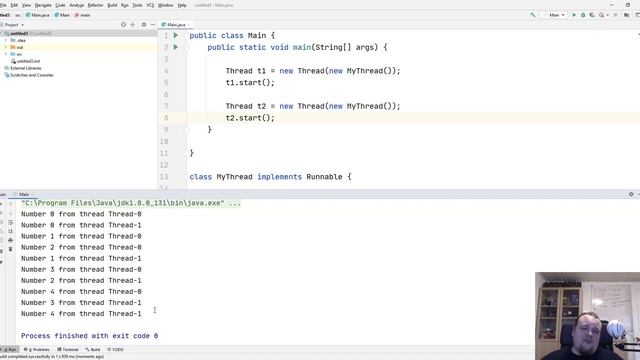This screenshot has width=640, height=360.
Task: Run Main with the green play button
Action: (574, 15)
